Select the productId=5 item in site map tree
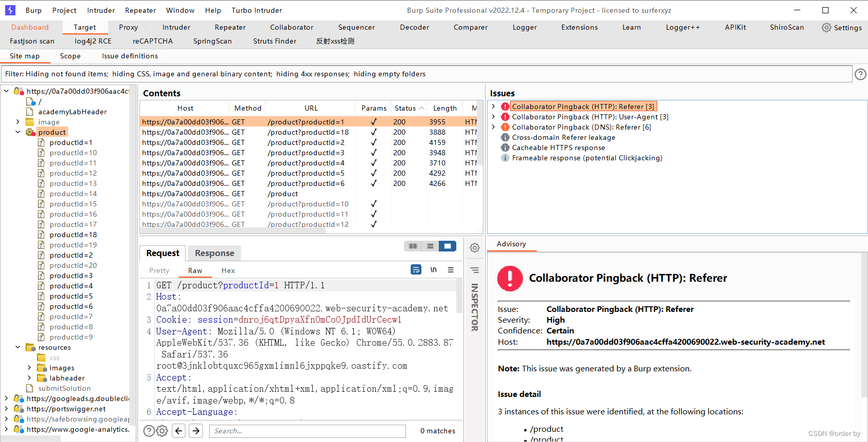The image size is (868, 442). click(x=71, y=296)
